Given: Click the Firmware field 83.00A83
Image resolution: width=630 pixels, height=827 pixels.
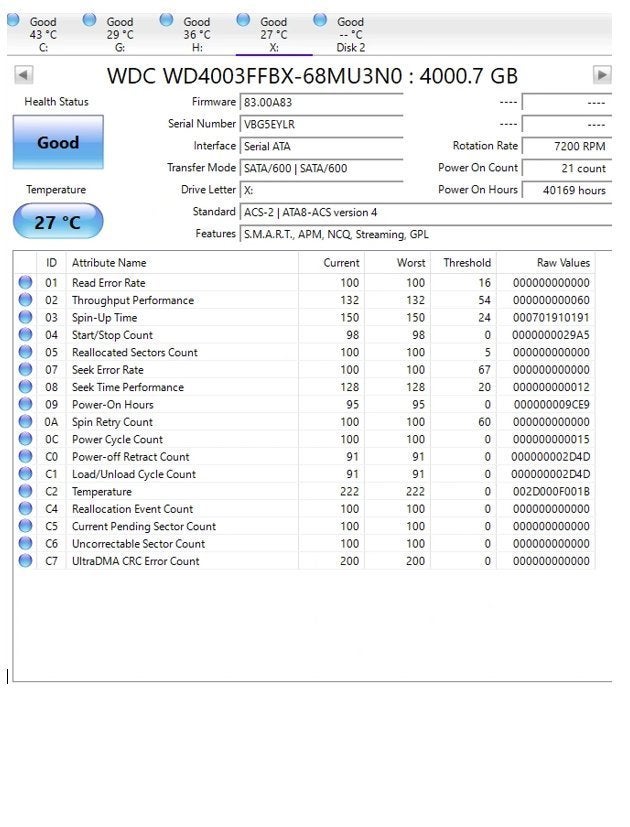Looking at the screenshot, I should point(321,102).
